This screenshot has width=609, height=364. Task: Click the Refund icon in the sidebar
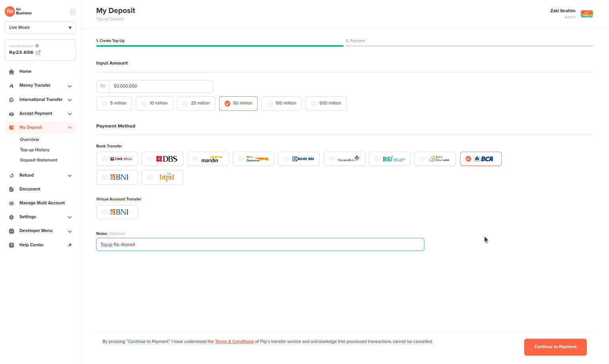(x=11, y=175)
